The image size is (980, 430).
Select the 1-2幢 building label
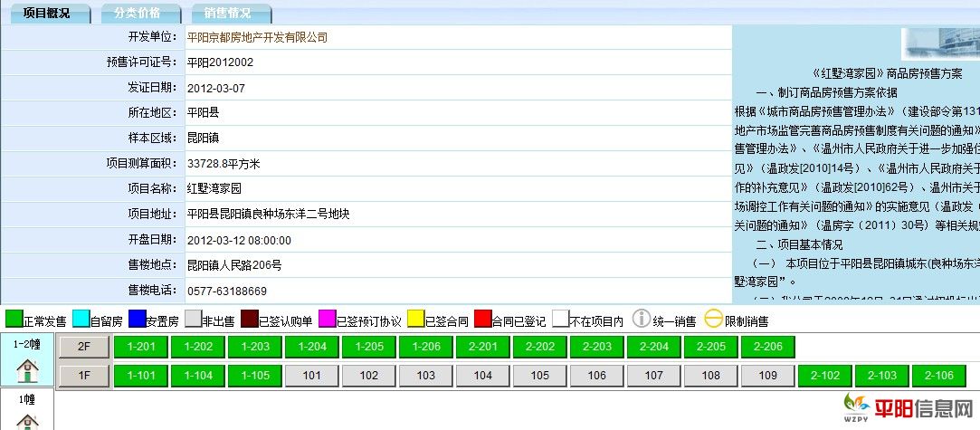coord(26,344)
